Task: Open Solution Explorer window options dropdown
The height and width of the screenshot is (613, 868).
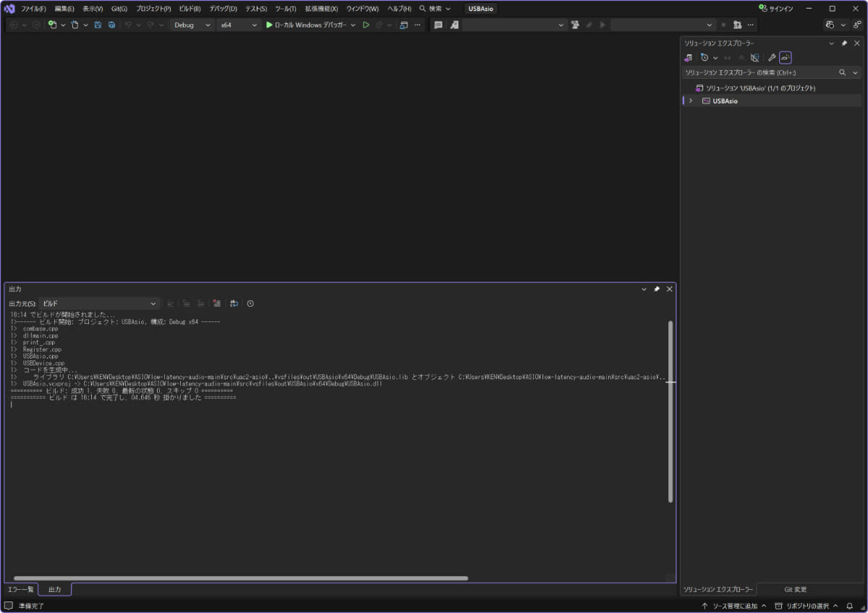Action: click(831, 43)
